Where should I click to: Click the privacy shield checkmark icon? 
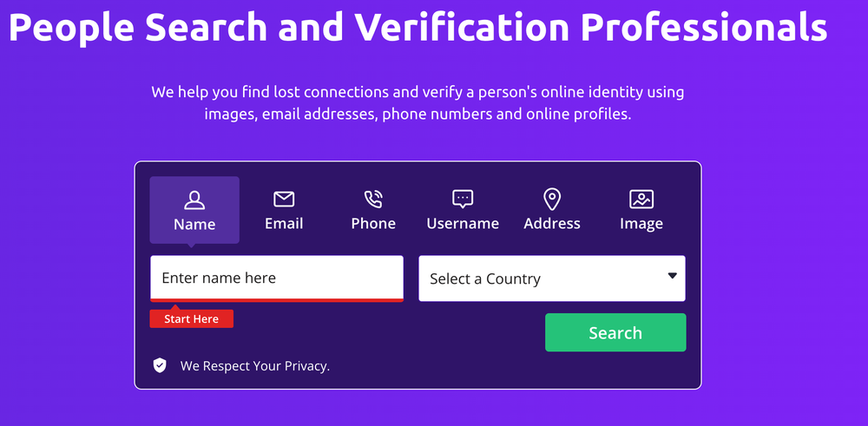[160, 365]
